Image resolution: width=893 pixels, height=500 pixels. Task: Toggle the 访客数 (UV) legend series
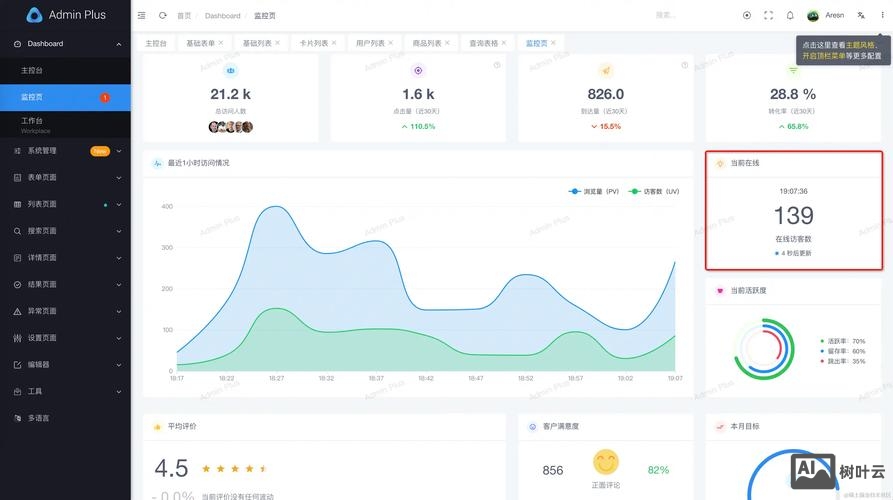tap(654, 191)
